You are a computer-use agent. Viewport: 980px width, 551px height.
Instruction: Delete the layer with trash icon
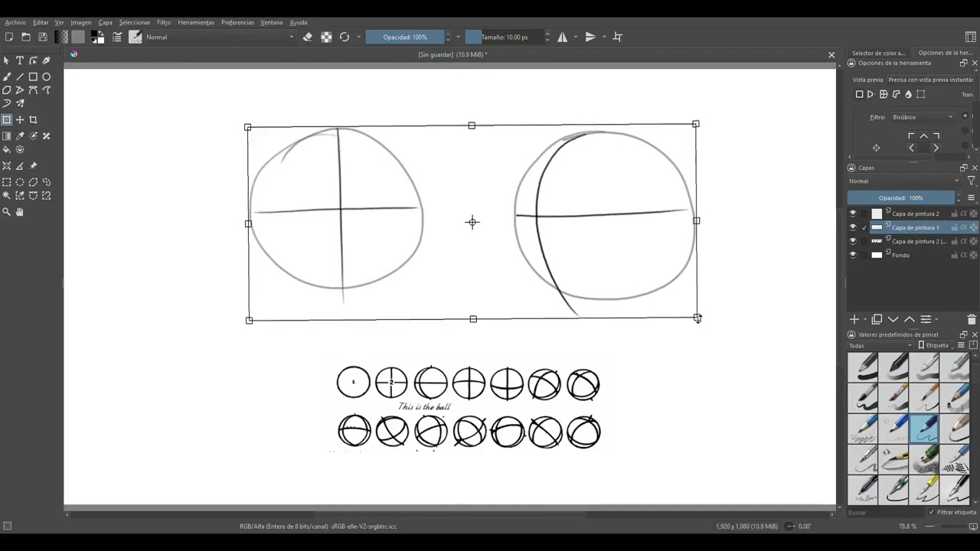tap(972, 319)
